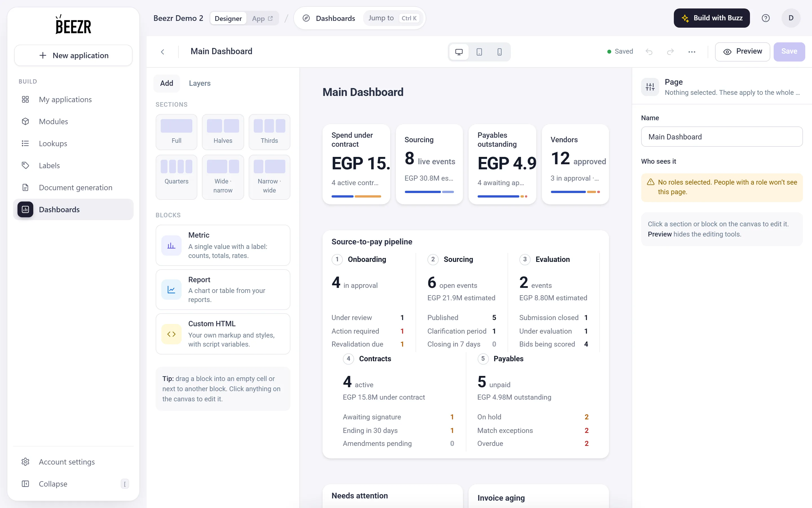This screenshot has height=508, width=812.
Task: Click the Vendors card progress bar
Action: coord(575,192)
